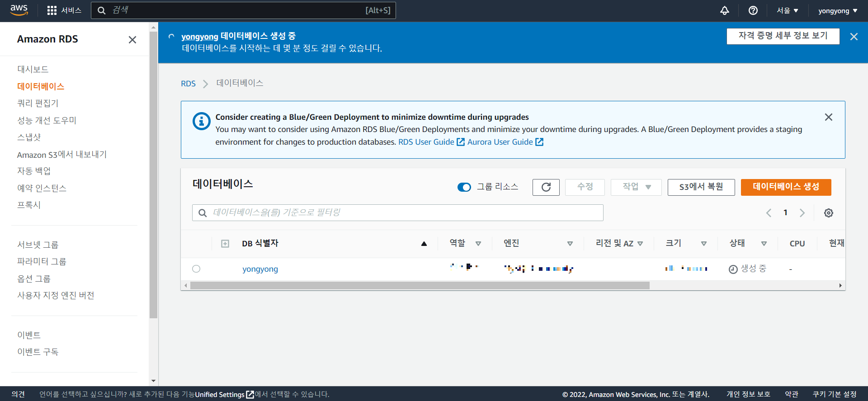Screen dimensions: 868x401
Task: Select the yongyong database radio button
Action: coord(196,269)
